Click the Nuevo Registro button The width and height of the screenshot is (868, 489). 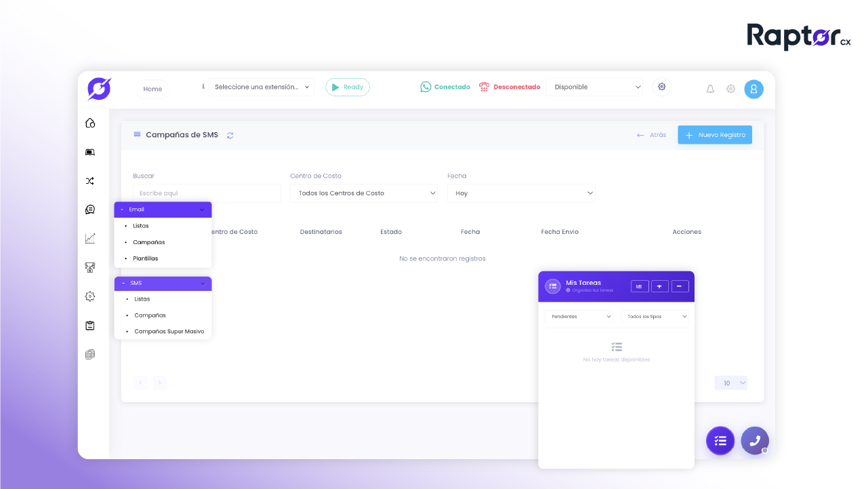pos(715,135)
